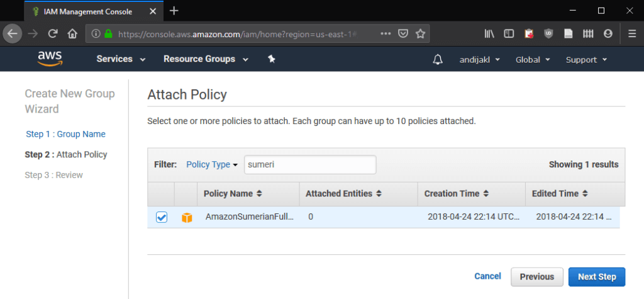Go to browser home page icon

[72, 34]
